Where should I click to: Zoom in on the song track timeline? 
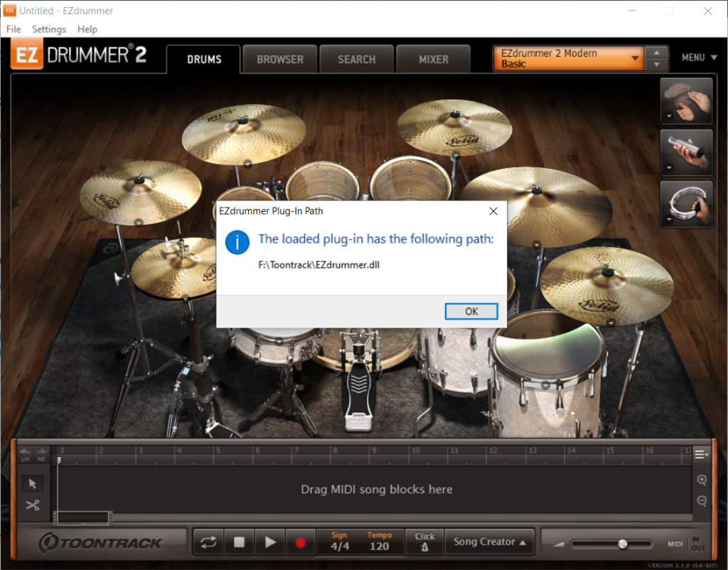[x=701, y=480]
